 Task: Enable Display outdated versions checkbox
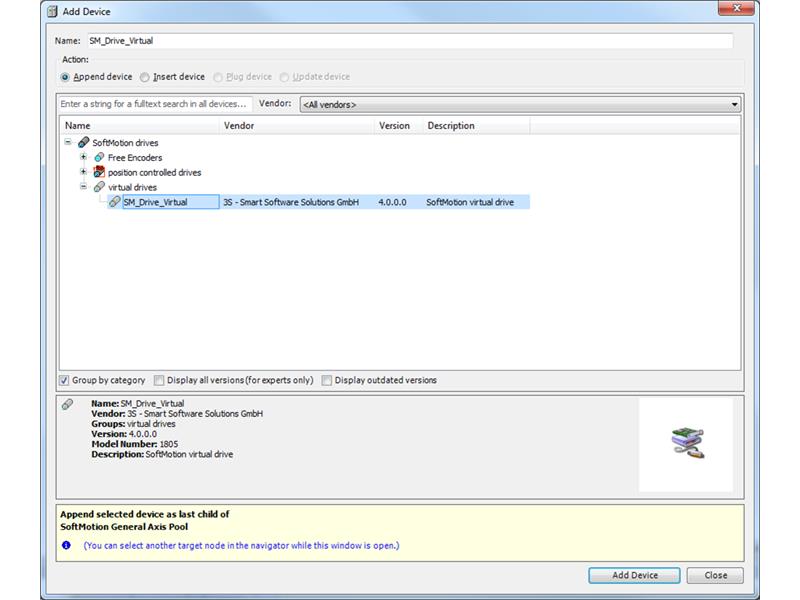(x=327, y=380)
